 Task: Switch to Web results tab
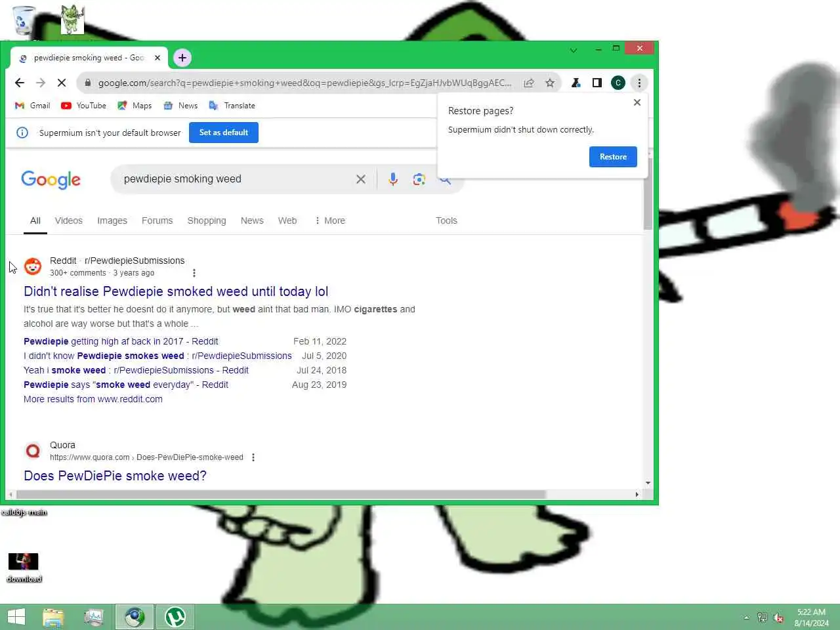tap(287, 221)
